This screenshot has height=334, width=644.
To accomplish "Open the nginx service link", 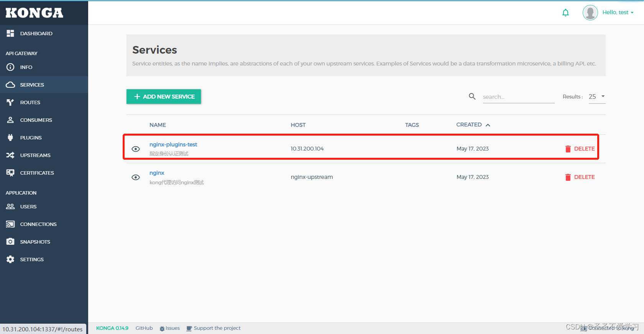I will pyautogui.click(x=157, y=173).
